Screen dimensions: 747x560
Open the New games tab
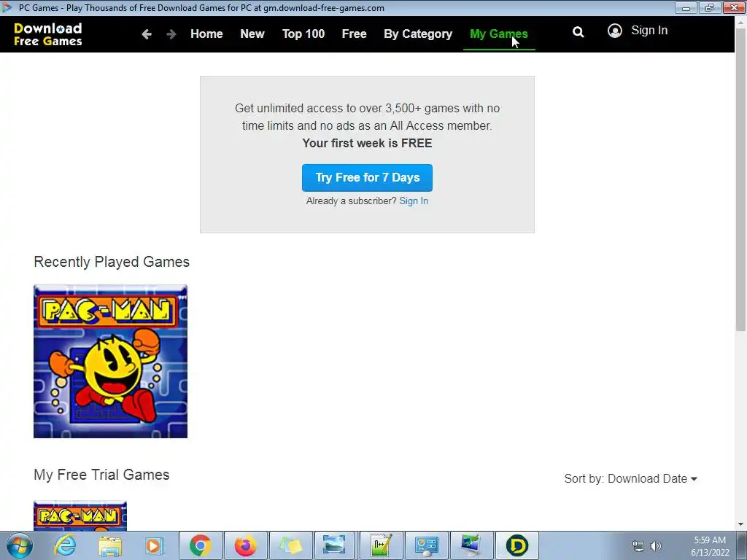click(252, 34)
